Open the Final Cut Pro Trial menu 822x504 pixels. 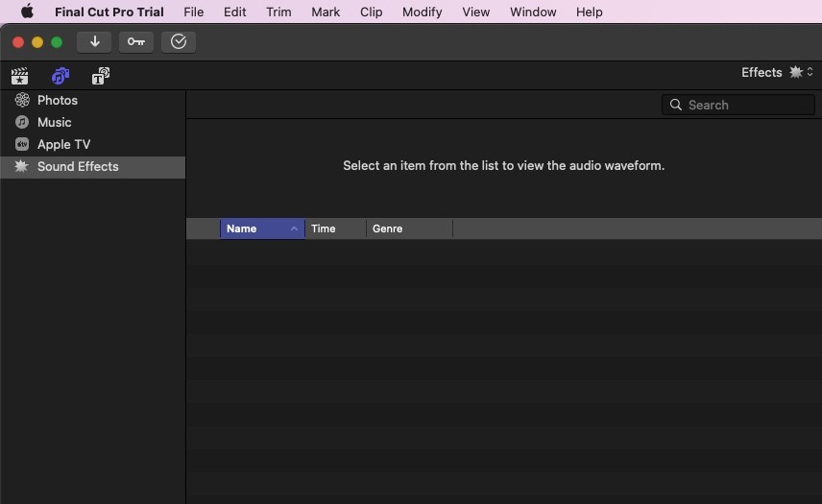point(109,12)
